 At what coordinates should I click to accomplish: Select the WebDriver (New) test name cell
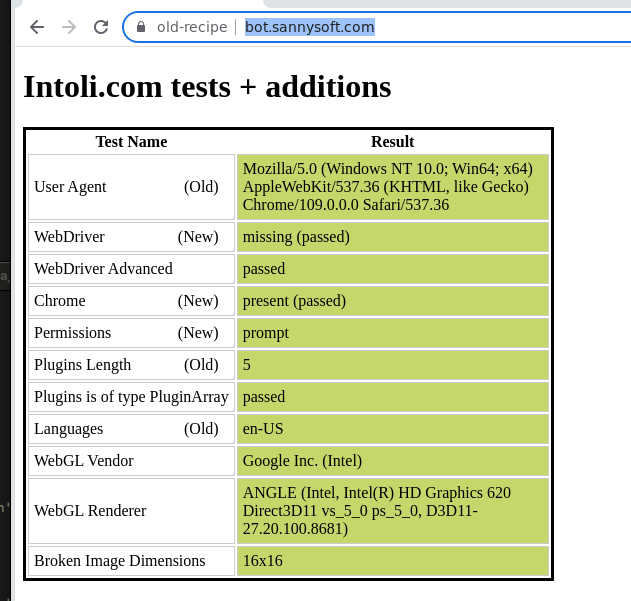[131, 237]
